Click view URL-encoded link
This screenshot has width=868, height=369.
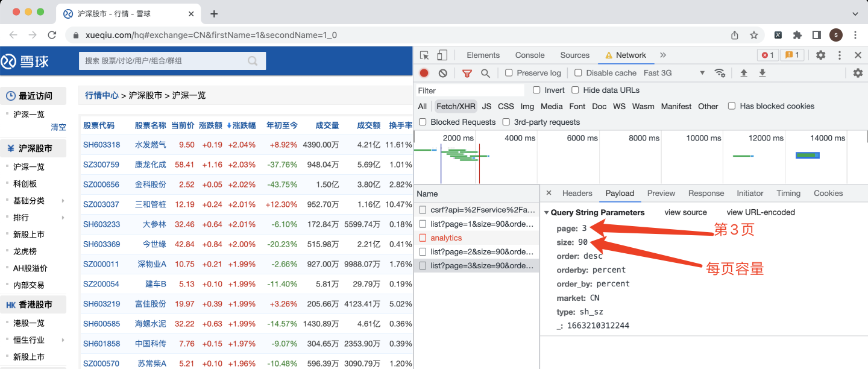point(761,212)
